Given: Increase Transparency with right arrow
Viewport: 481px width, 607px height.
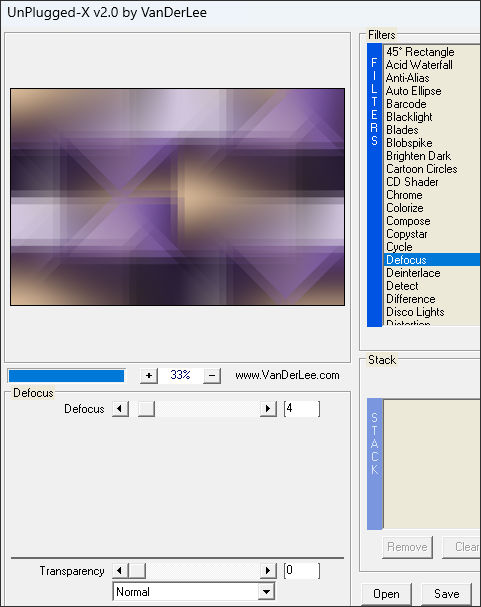Looking at the screenshot, I should [268, 571].
